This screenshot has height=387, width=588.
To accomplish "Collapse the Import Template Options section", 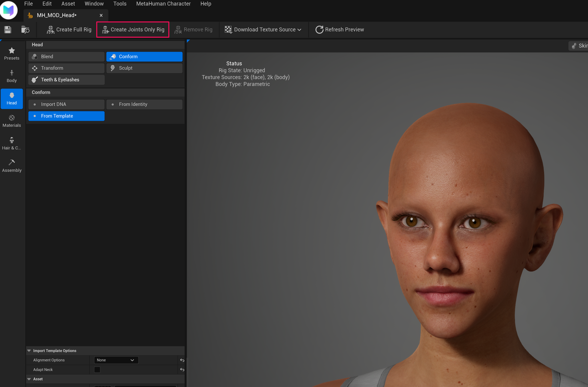I will tap(29, 351).
